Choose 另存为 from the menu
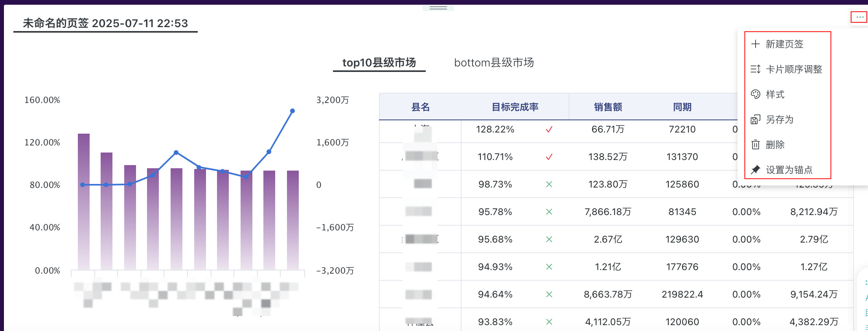 click(x=780, y=120)
